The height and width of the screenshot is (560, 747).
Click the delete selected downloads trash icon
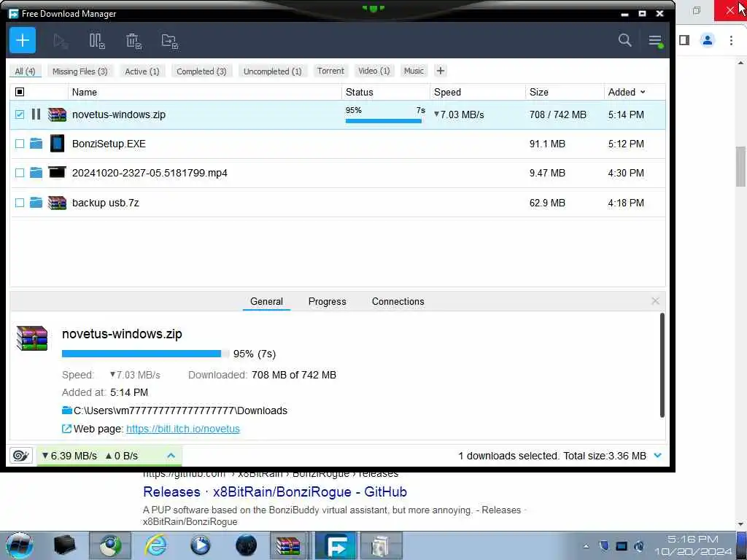coord(133,41)
